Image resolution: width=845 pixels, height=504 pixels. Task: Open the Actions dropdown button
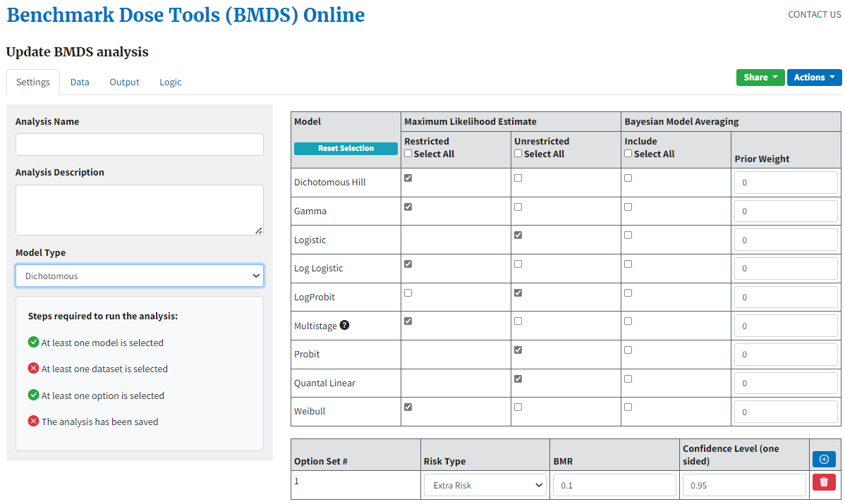(x=814, y=77)
